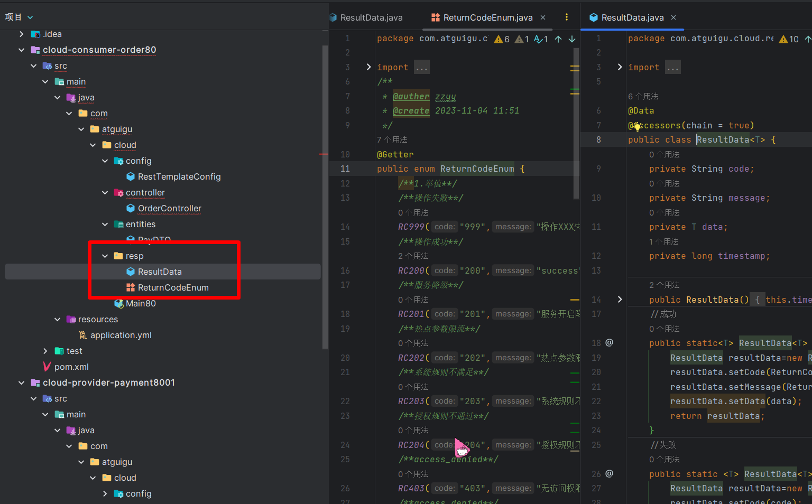
Task: Open the editor tabs more-options menu
Action: tap(567, 17)
